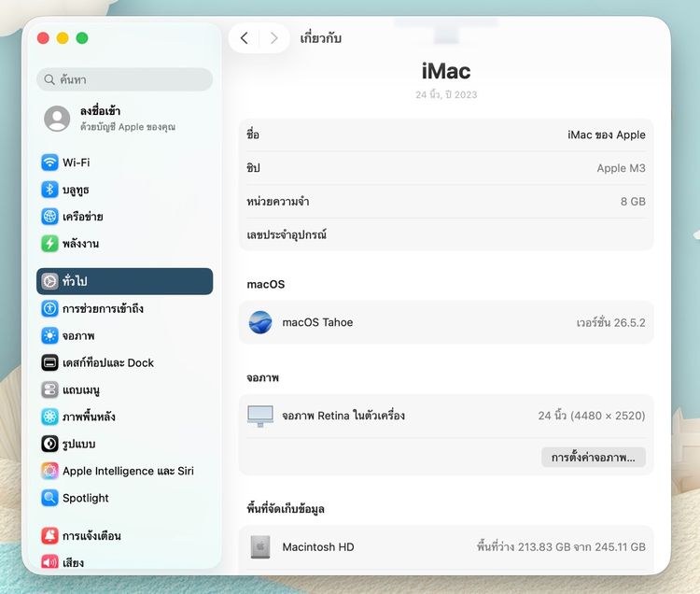Image resolution: width=700 pixels, height=594 pixels.
Task: Click the Macintosh HD storage label
Action: coord(318,547)
